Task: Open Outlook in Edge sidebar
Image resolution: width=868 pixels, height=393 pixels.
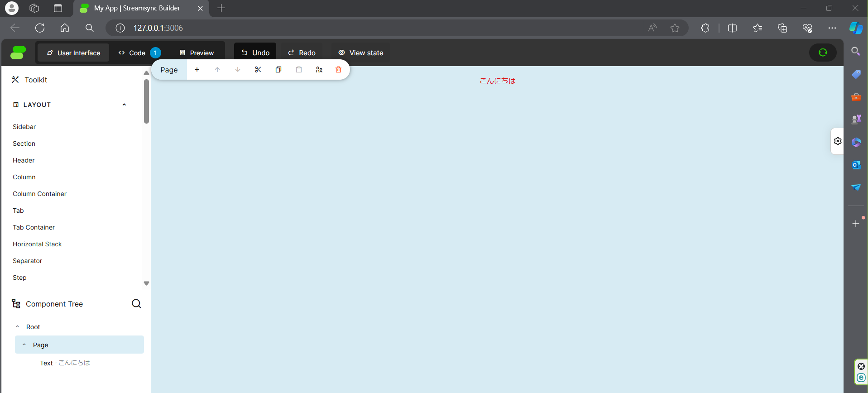Action: [x=856, y=165]
